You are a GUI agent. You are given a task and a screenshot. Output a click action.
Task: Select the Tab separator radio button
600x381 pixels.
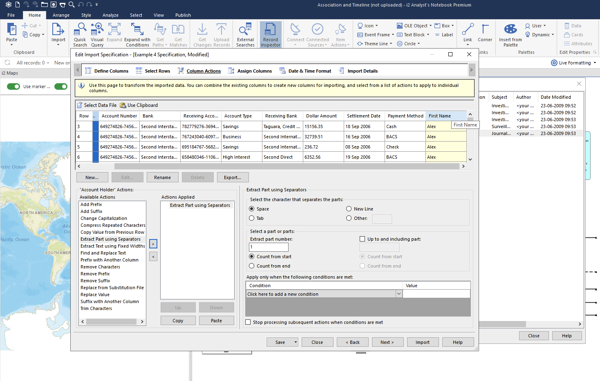251,218
